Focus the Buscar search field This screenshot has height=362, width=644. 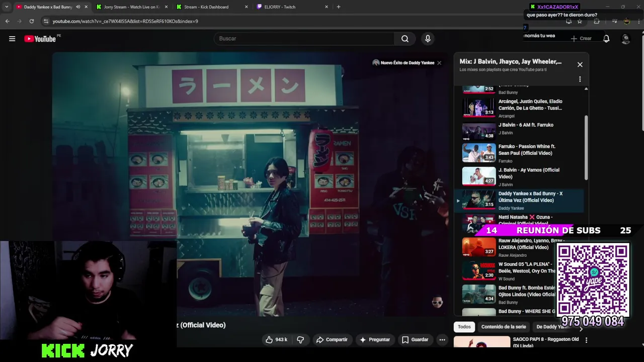coord(304,39)
